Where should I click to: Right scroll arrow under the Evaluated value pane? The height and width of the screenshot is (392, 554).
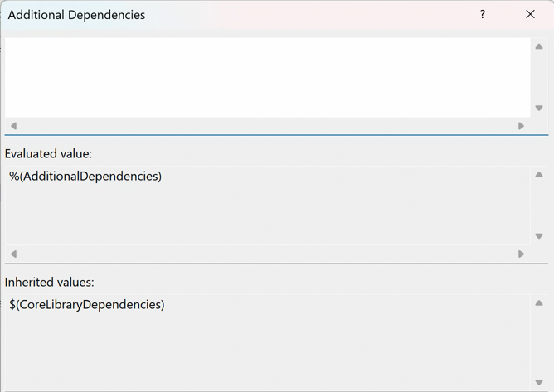pyautogui.click(x=521, y=254)
